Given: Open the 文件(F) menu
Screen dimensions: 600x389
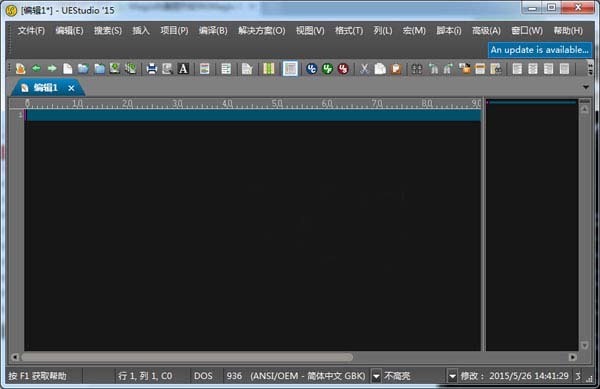Looking at the screenshot, I should pos(31,31).
